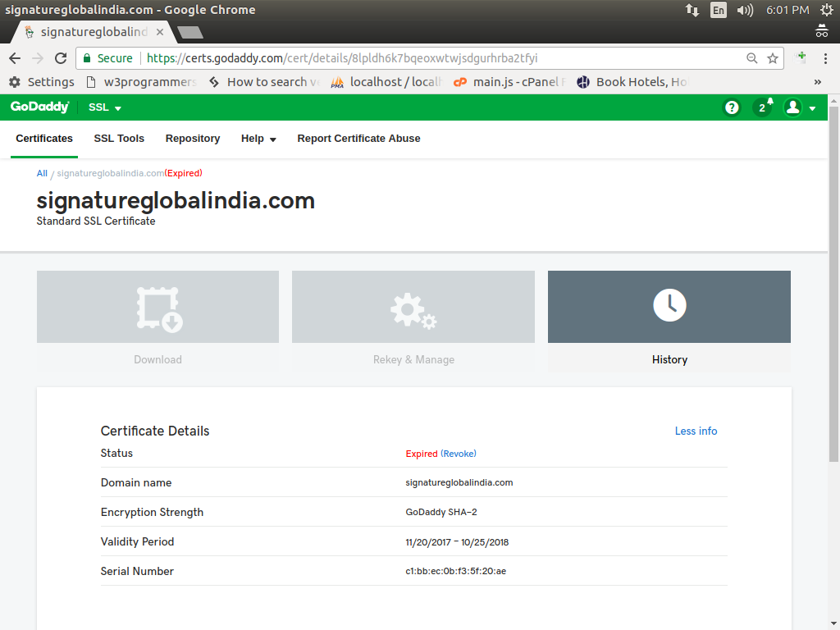The height and width of the screenshot is (630, 840).
Task: Switch to the SSL Tools tab
Action: click(119, 139)
